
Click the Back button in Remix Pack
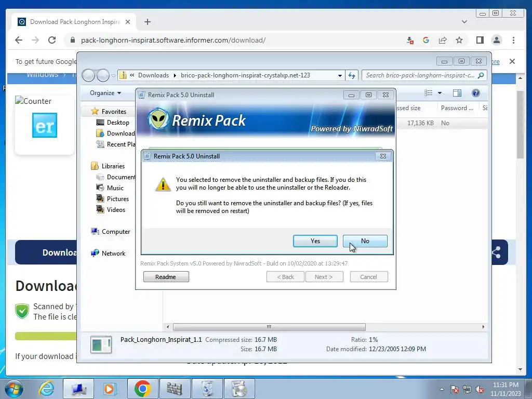285,277
